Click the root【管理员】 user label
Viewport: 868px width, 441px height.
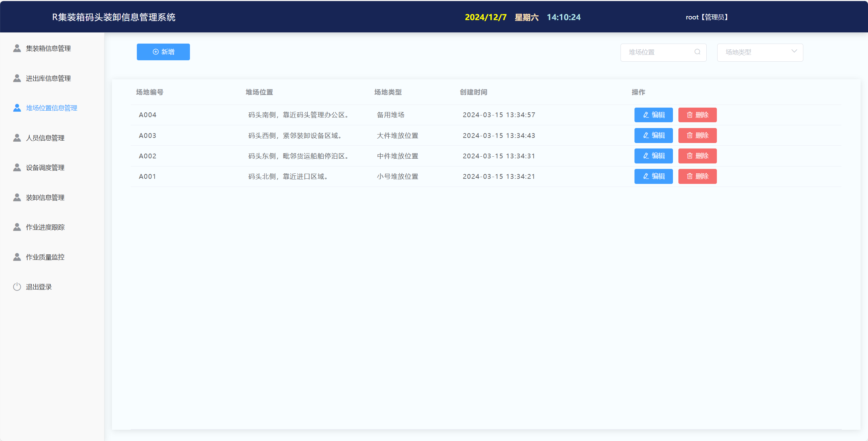(x=706, y=17)
